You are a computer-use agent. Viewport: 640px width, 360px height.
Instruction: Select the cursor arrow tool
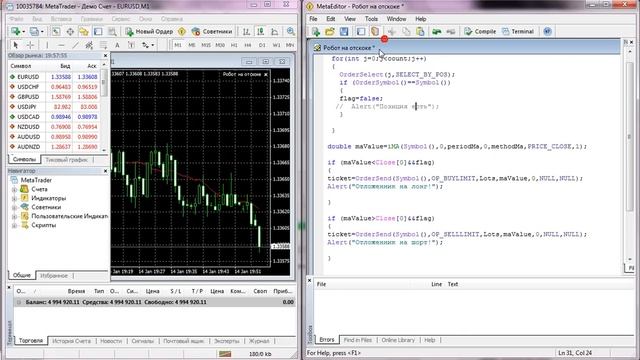coord(16,45)
